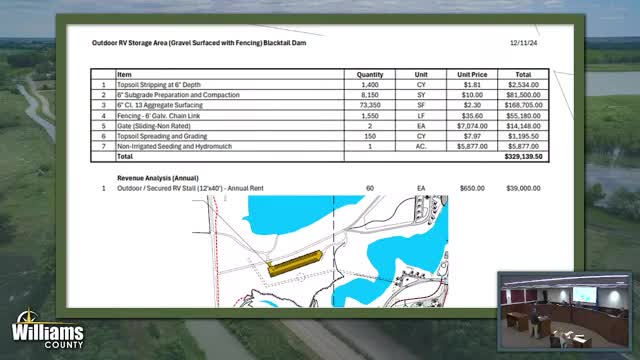
Task: Click the total '$55,180.00'
Action: coord(523,116)
